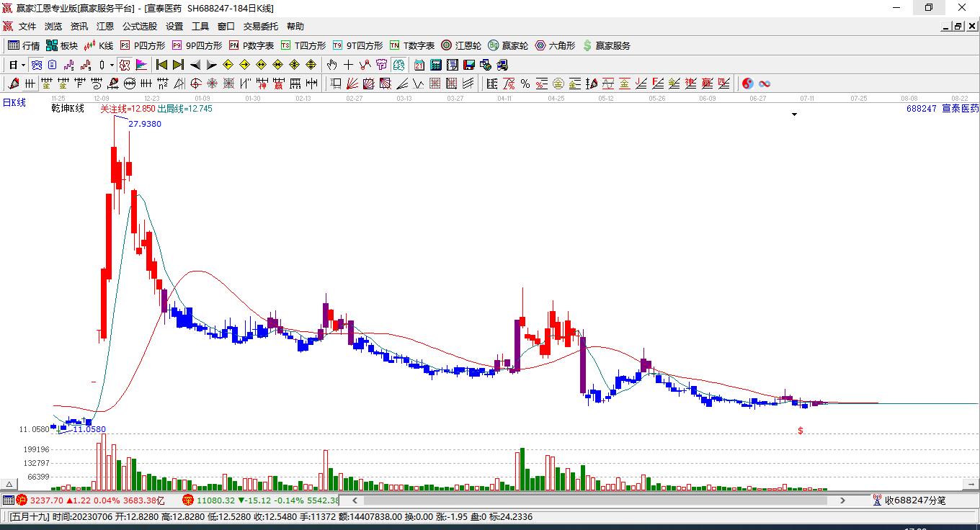Click the black left arrow icon
The width and height of the screenshot is (980, 530).
tap(195, 65)
